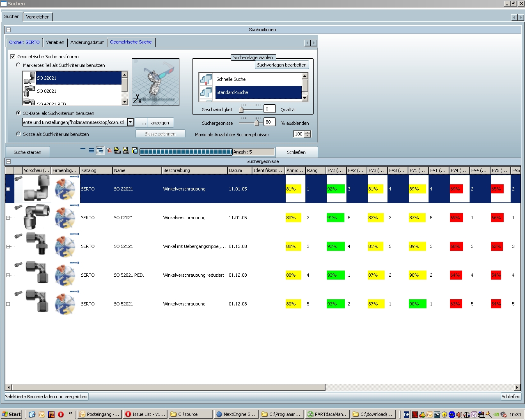Open the Vergleichen tab
Viewport: 525px width, 420px height.
tap(38, 17)
